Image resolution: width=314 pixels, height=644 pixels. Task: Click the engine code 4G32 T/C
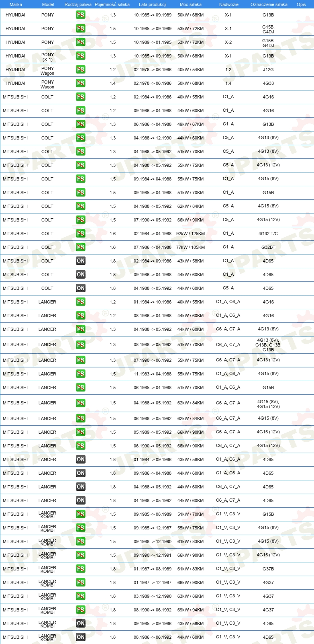[x=268, y=234]
